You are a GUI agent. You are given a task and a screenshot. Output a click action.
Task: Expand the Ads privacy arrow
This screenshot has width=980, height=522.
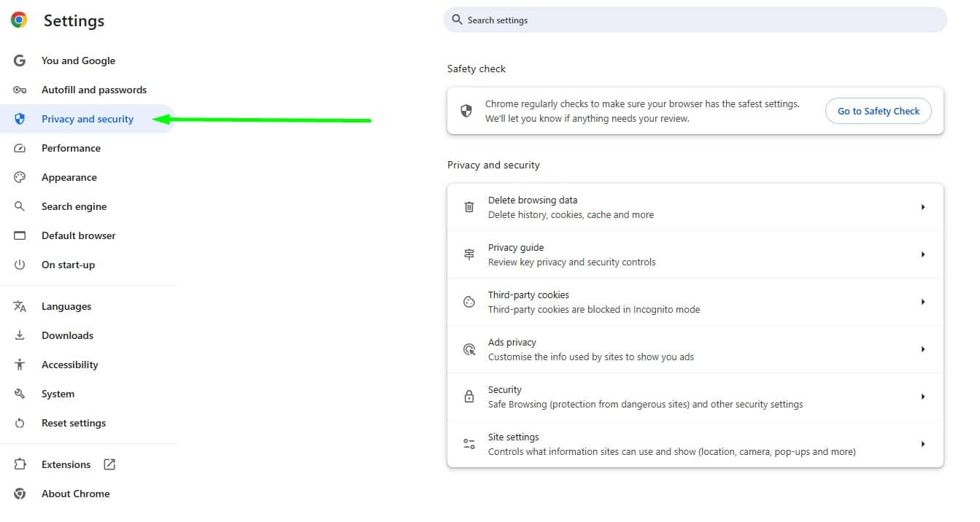click(x=923, y=349)
